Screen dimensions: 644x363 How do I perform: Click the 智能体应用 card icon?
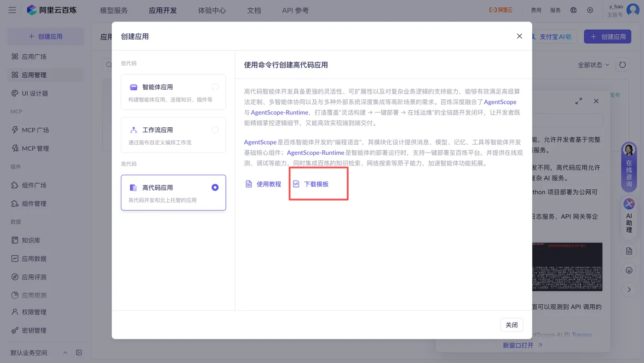134,87
